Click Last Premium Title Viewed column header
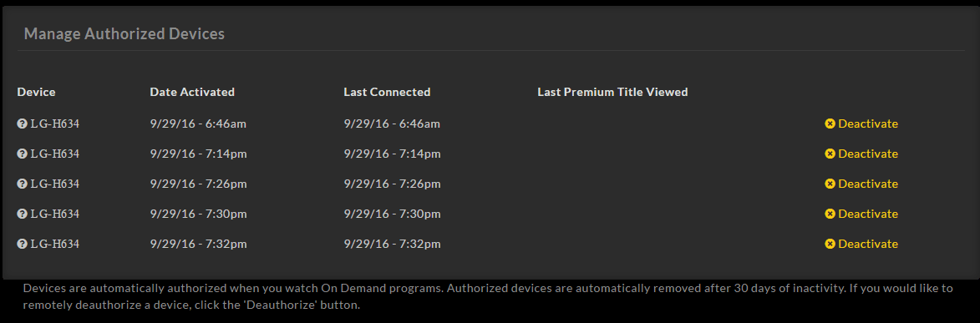980x323 pixels. [x=612, y=92]
